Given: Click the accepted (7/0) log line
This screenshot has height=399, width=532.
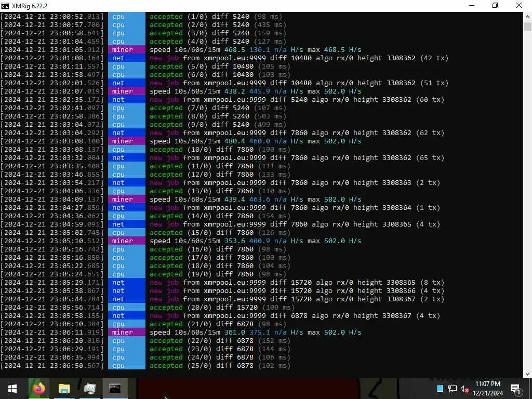Looking at the screenshot, I should (143, 108).
